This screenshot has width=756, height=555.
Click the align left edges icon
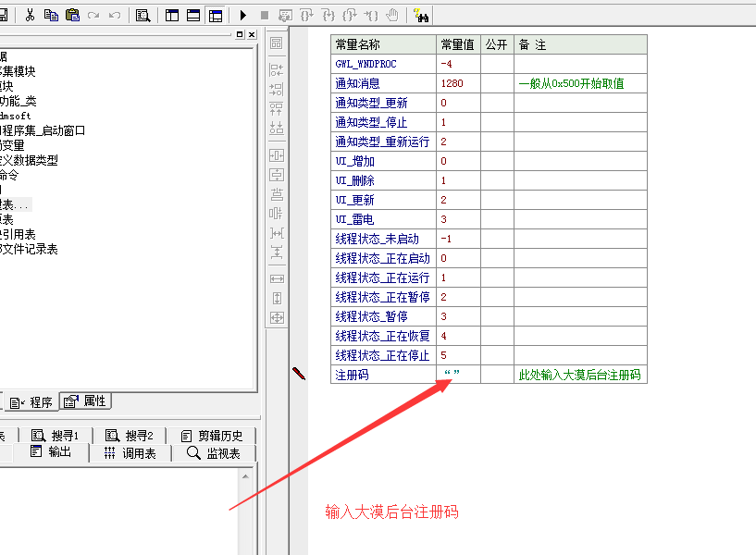tap(277, 70)
